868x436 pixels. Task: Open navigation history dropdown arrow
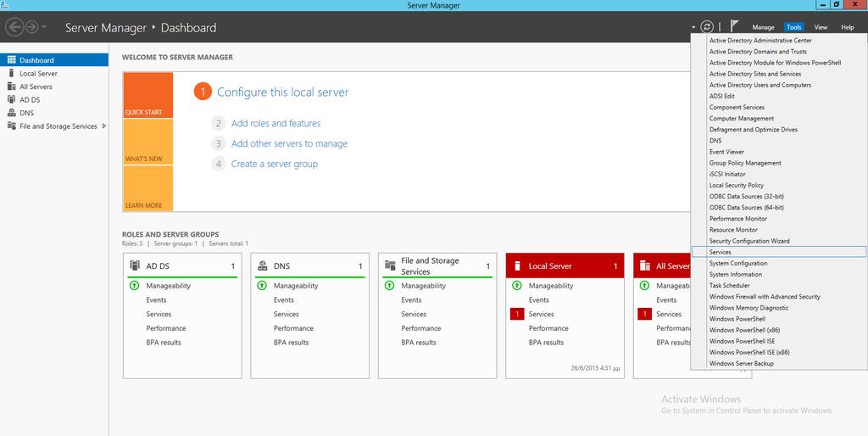(x=44, y=27)
